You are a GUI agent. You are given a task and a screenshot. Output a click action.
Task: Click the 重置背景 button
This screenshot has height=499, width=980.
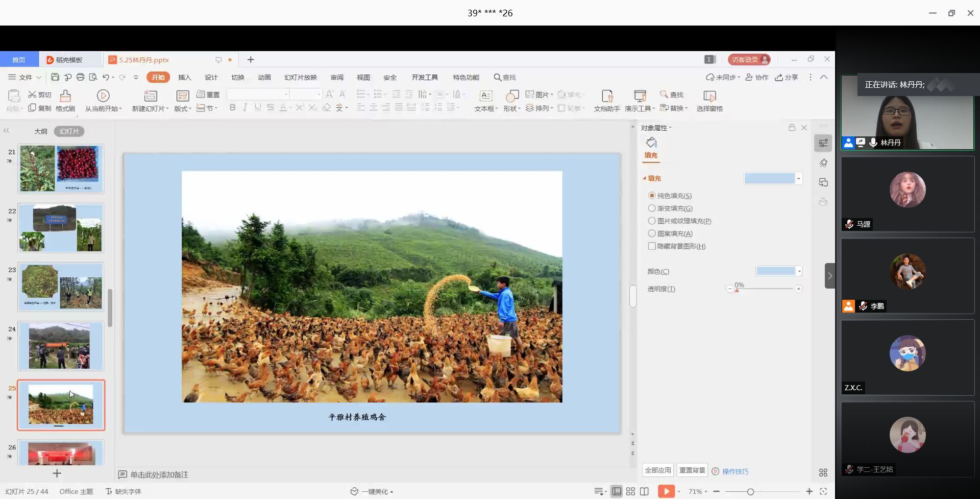click(x=692, y=470)
